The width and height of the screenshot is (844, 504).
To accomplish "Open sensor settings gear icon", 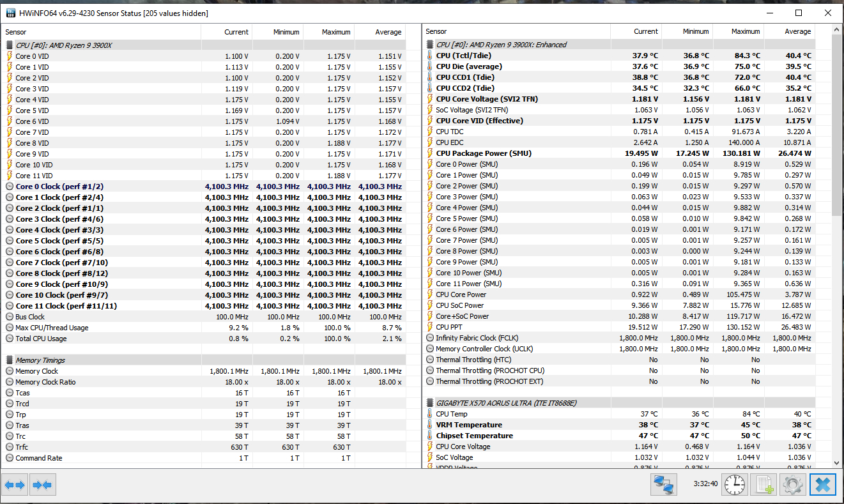I will [x=793, y=485].
